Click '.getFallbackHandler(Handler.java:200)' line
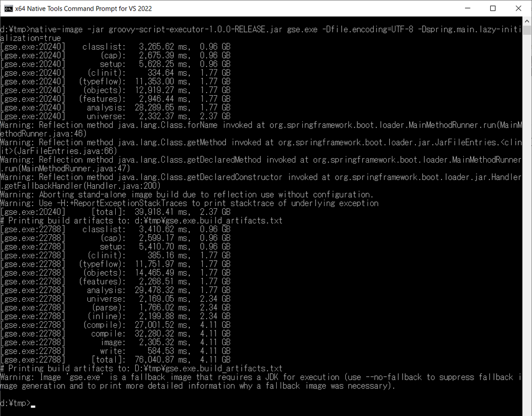 tap(81, 186)
